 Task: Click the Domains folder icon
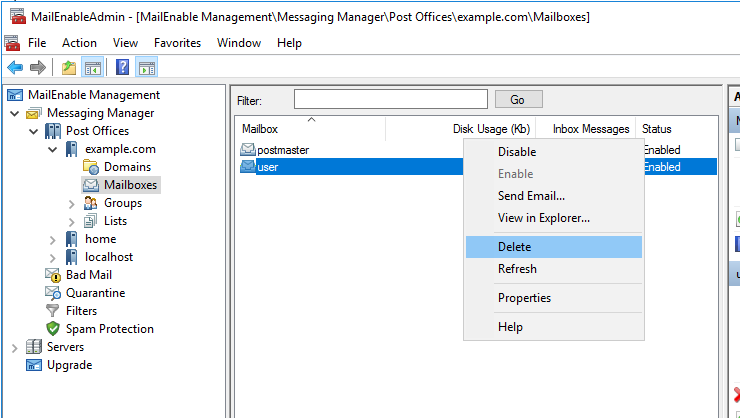click(90, 167)
